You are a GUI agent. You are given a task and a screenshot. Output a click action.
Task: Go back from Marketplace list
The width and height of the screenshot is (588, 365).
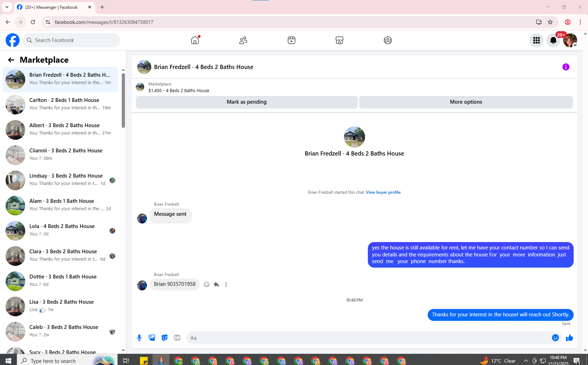(x=11, y=60)
